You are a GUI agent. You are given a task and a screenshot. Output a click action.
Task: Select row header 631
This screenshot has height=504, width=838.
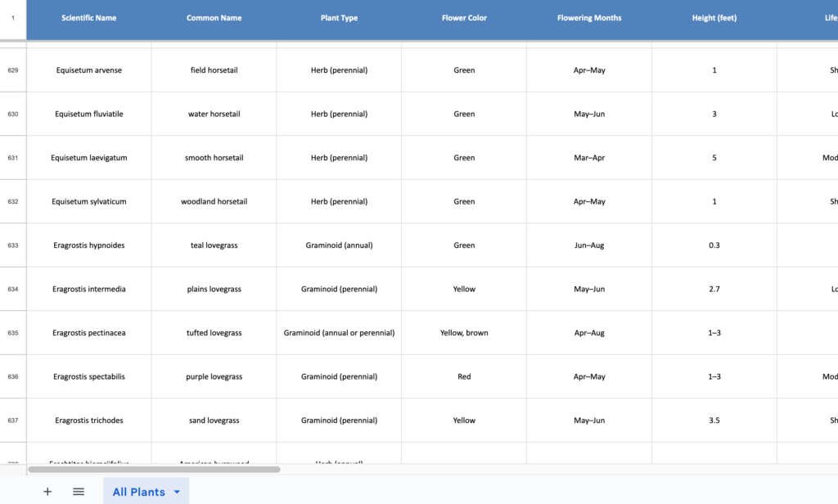click(13, 158)
